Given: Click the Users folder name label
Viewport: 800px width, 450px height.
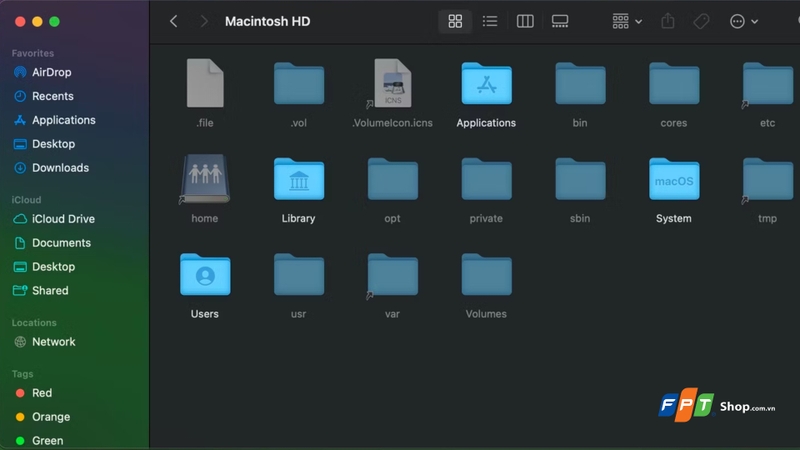Looking at the screenshot, I should [205, 314].
